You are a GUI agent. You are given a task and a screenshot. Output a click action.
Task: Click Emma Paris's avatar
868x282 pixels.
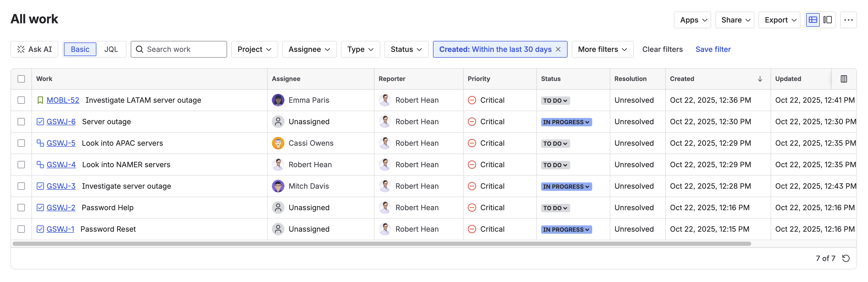pyautogui.click(x=278, y=100)
